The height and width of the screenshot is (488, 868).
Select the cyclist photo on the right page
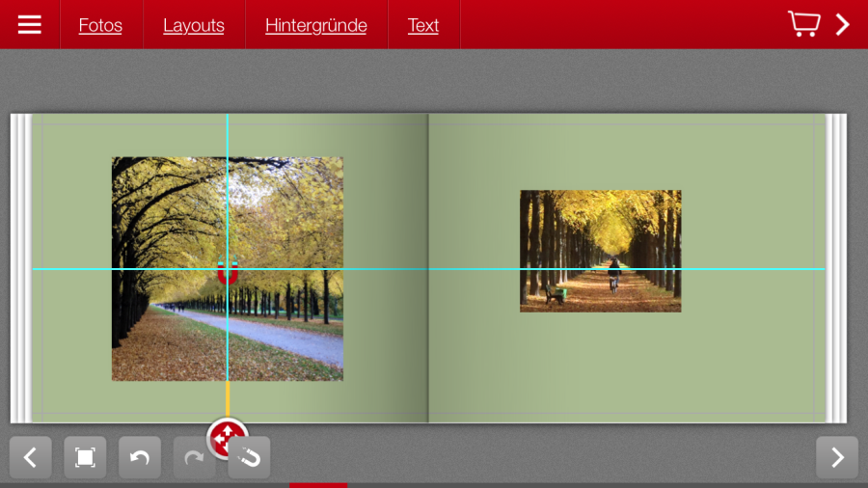600,251
